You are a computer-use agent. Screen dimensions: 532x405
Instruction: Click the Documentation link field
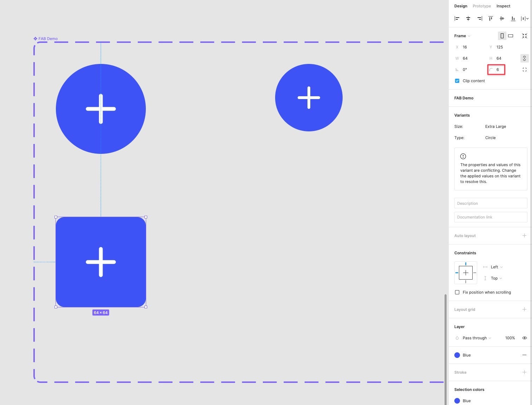(491, 217)
